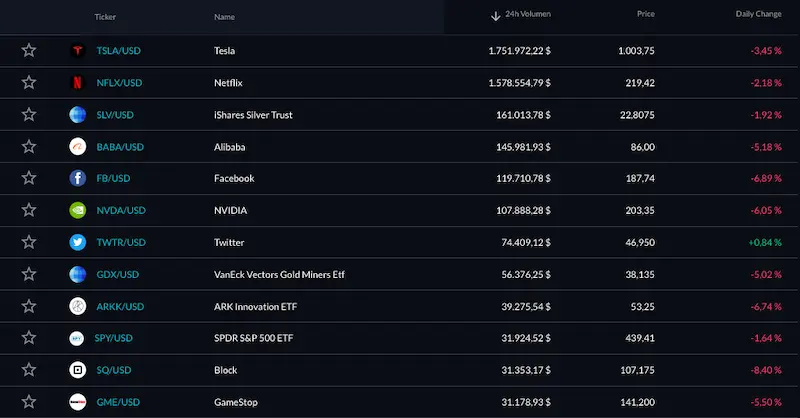Click the Alibaba logo icon
Image resolution: width=800 pixels, height=418 pixels.
[x=78, y=147]
